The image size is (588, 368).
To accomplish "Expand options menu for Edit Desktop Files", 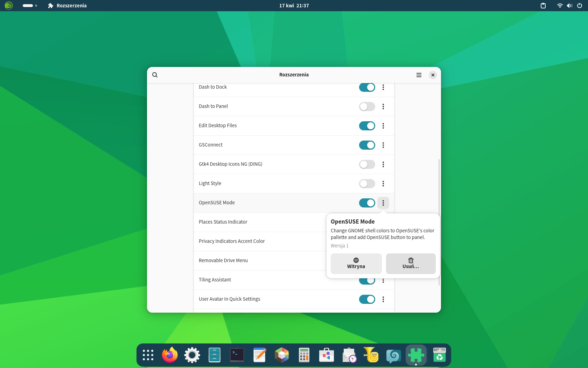I will click(x=383, y=126).
